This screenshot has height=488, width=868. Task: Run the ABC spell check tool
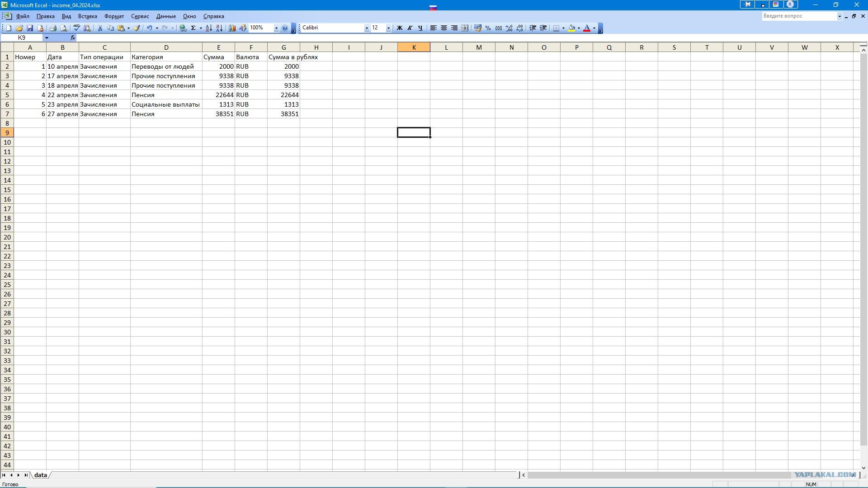point(76,28)
